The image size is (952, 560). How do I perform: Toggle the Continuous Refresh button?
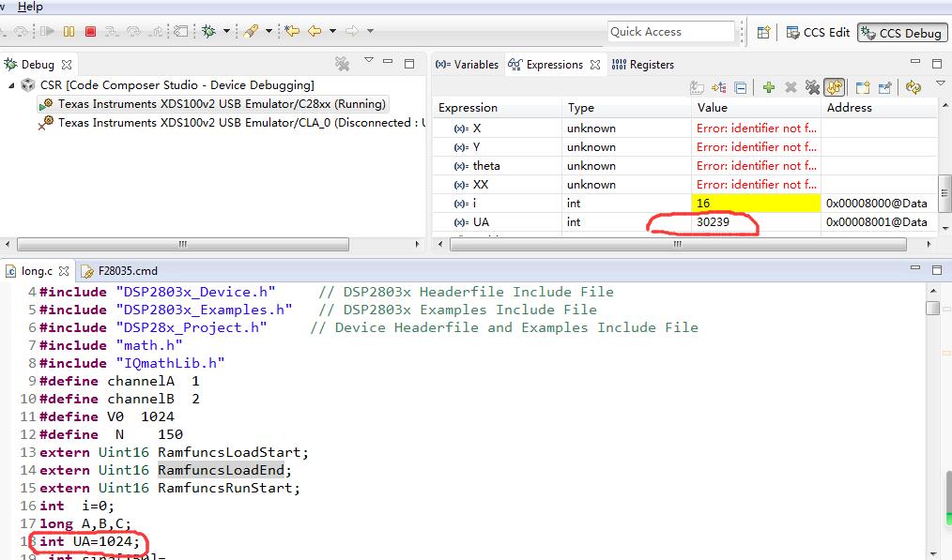pyautogui.click(x=835, y=87)
